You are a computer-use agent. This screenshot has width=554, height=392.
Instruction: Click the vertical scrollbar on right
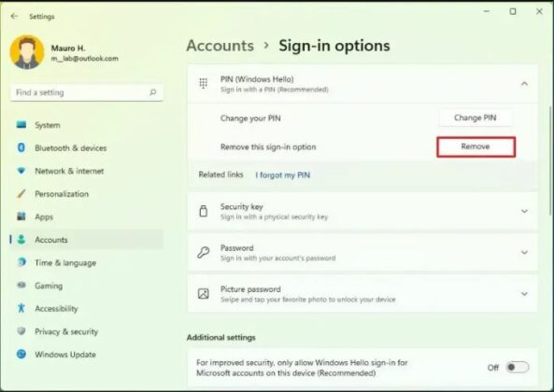550,161
